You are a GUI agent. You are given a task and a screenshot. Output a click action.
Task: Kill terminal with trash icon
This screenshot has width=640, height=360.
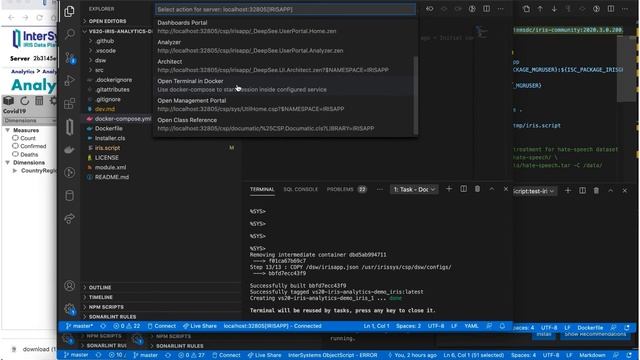(477, 189)
